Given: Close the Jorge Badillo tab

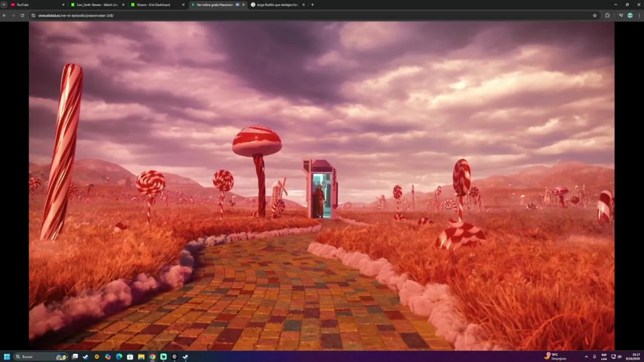Looking at the screenshot, I should pyautogui.click(x=303, y=5).
